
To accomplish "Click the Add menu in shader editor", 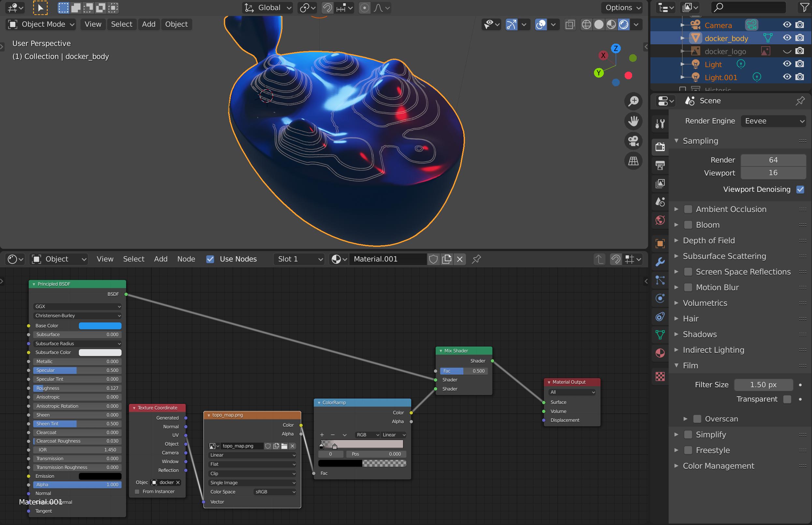I will [160, 259].
